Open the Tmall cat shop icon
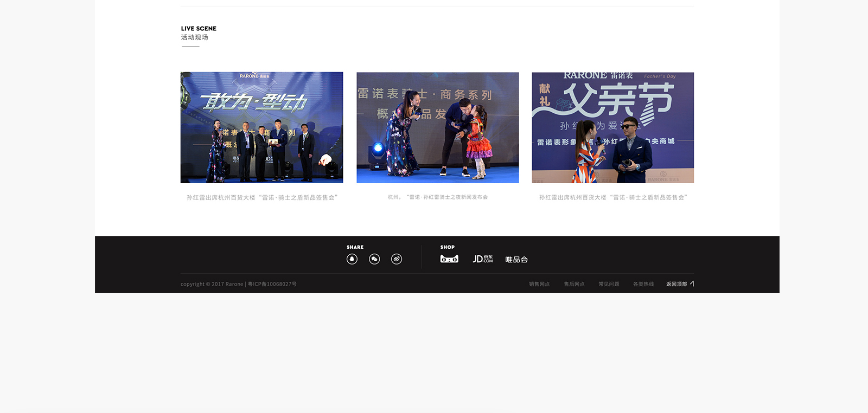Viewport: 868px width, 413px height. tap(449, 259)
